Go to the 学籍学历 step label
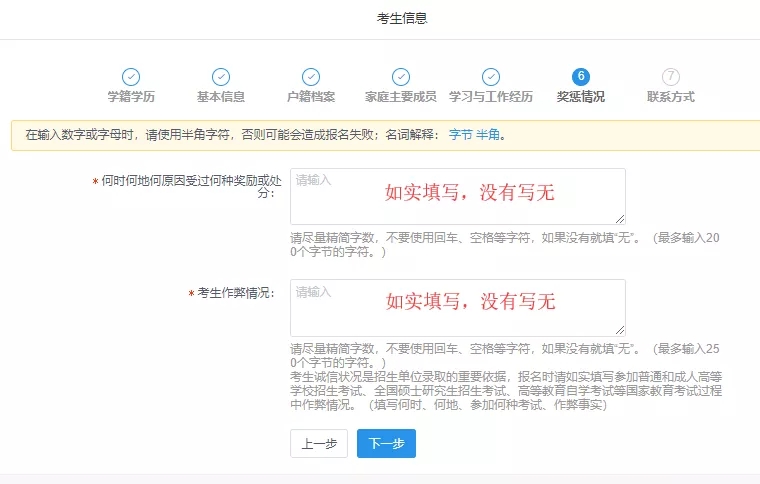 pos(131,97)
